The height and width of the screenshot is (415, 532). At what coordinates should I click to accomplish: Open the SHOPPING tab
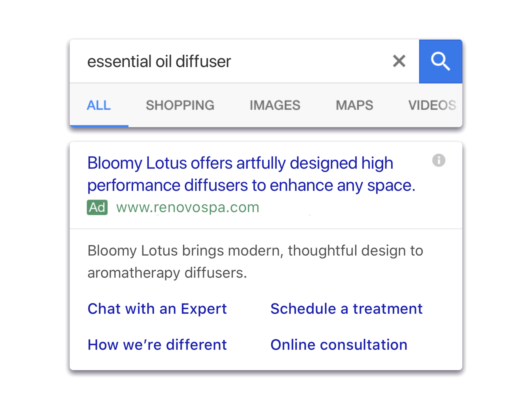(x=180, y=105)
